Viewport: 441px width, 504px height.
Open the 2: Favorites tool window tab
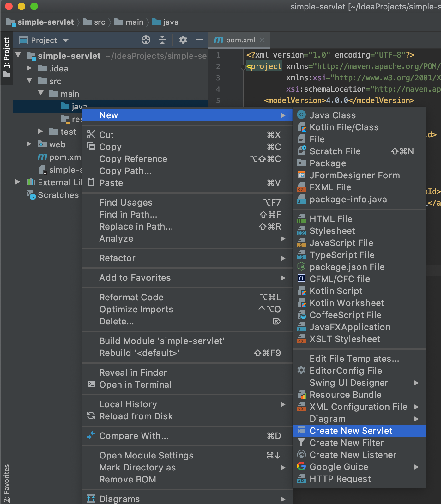(7, 483)
